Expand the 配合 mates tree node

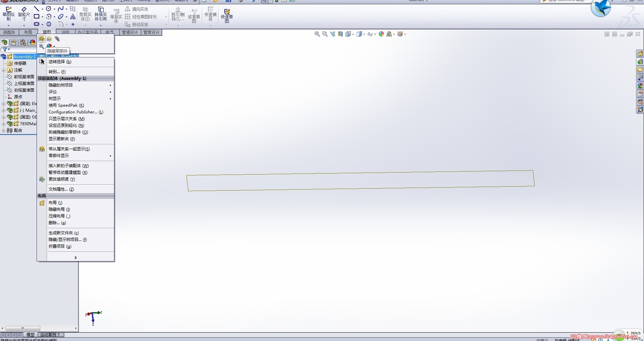3,131
